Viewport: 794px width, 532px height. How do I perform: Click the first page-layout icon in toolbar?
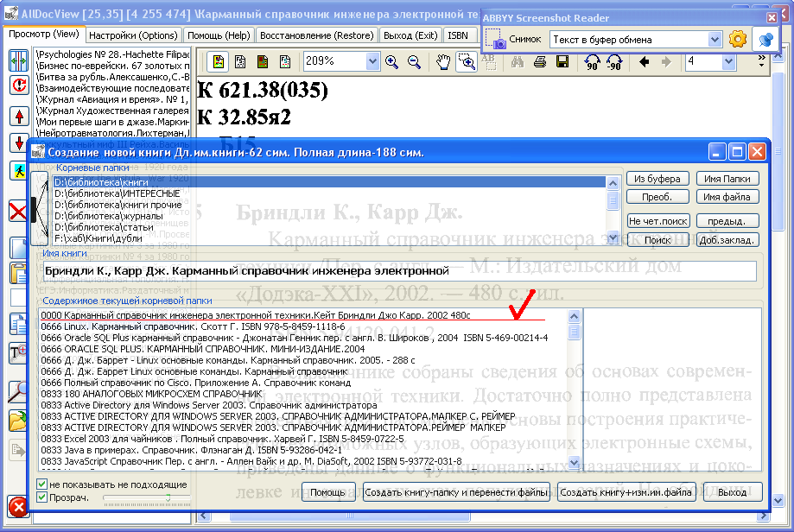219,62
